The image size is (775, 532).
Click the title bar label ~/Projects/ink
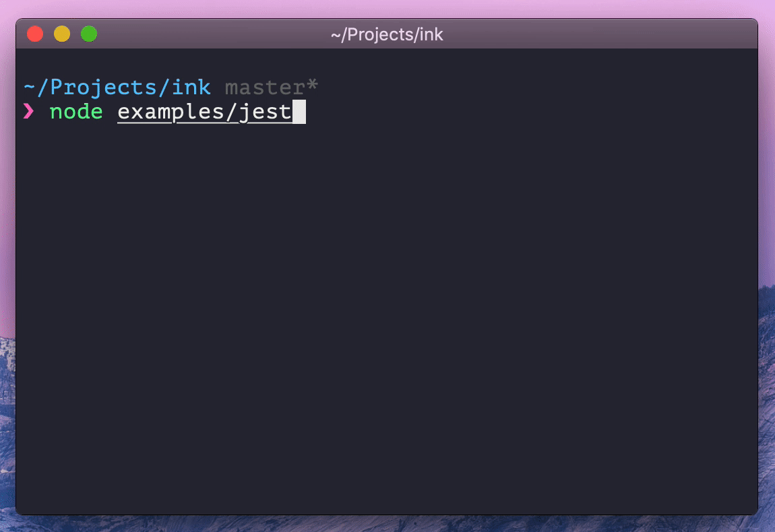(x=387, y=34)
